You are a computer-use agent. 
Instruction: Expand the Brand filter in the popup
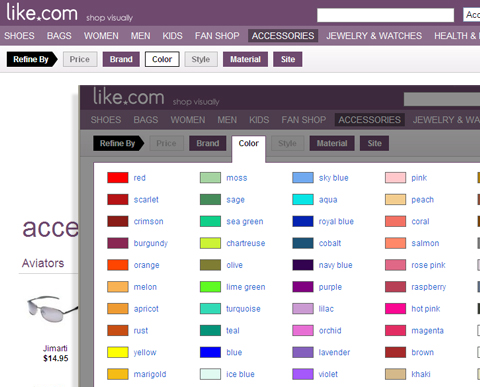208,143
